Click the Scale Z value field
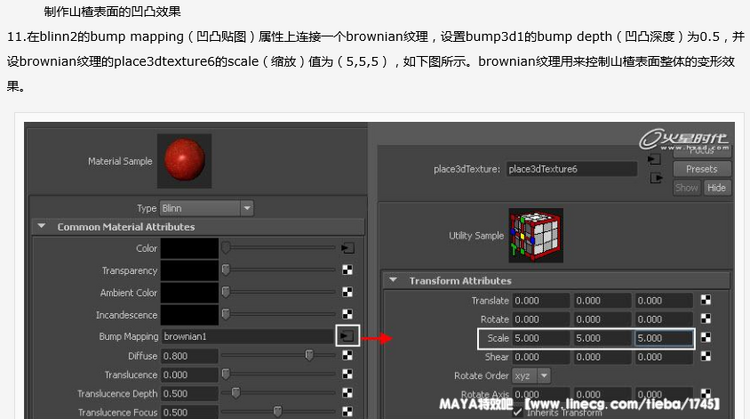750x419 pixels. [x=664, y=338]
